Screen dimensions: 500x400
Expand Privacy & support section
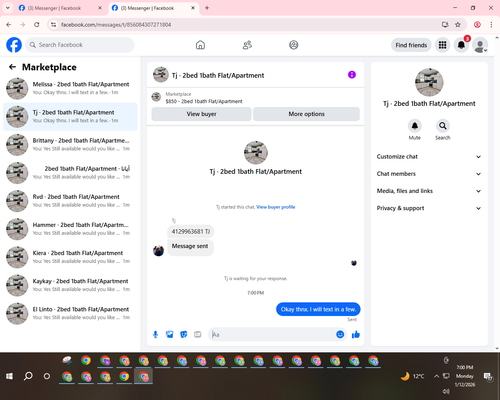coord(429,208)
